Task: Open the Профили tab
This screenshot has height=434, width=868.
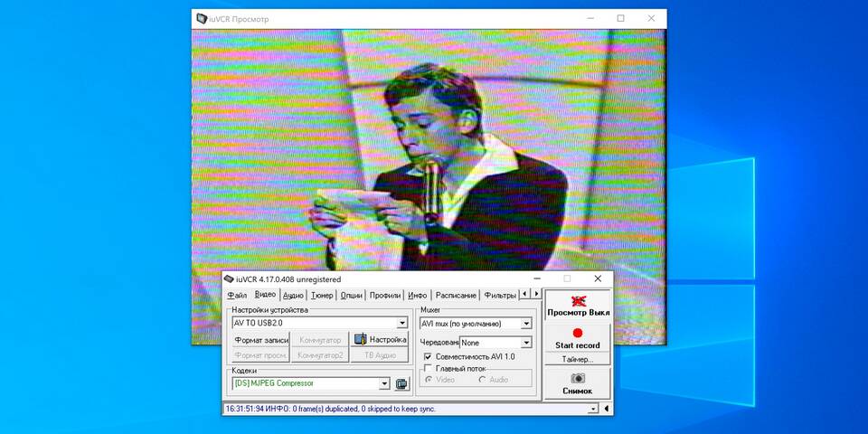Action: (385, 296)
